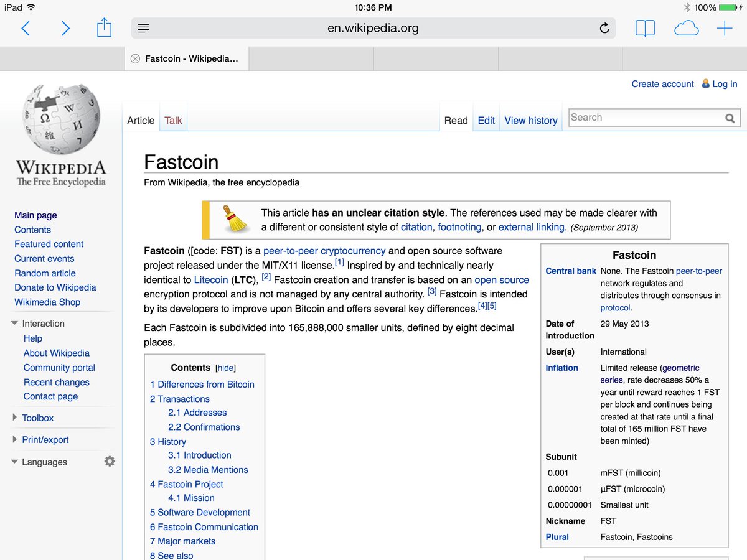Open the footnoting link in notice
This screenshot has height=560, width=747.
coord(459,227)
